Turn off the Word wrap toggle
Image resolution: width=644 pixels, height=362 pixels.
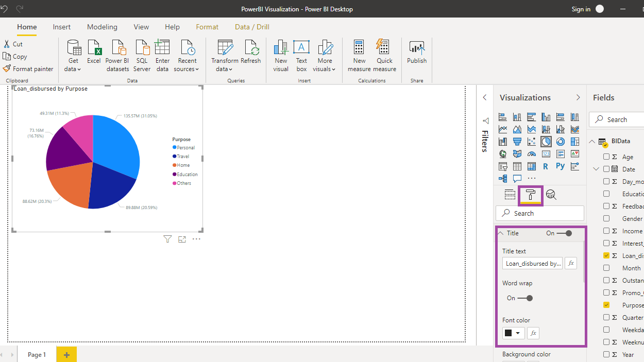tap(526, 298)
